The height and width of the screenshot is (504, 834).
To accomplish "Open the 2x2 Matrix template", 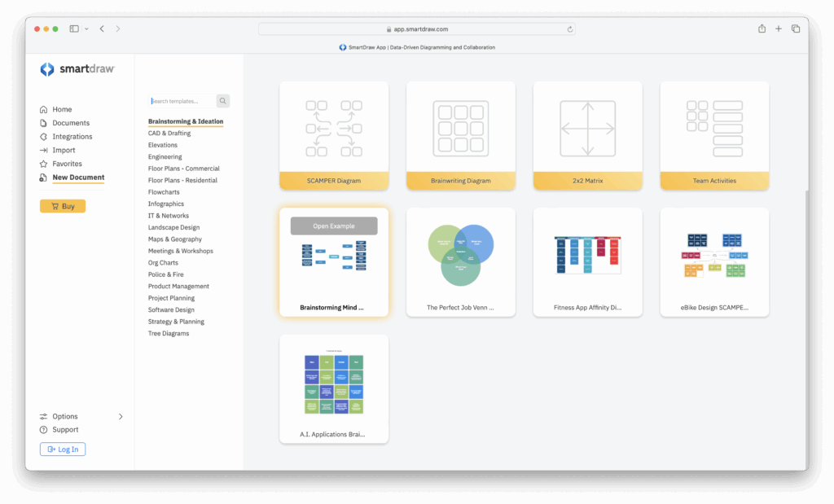I will pyautogui.click(x=588, y=136).
